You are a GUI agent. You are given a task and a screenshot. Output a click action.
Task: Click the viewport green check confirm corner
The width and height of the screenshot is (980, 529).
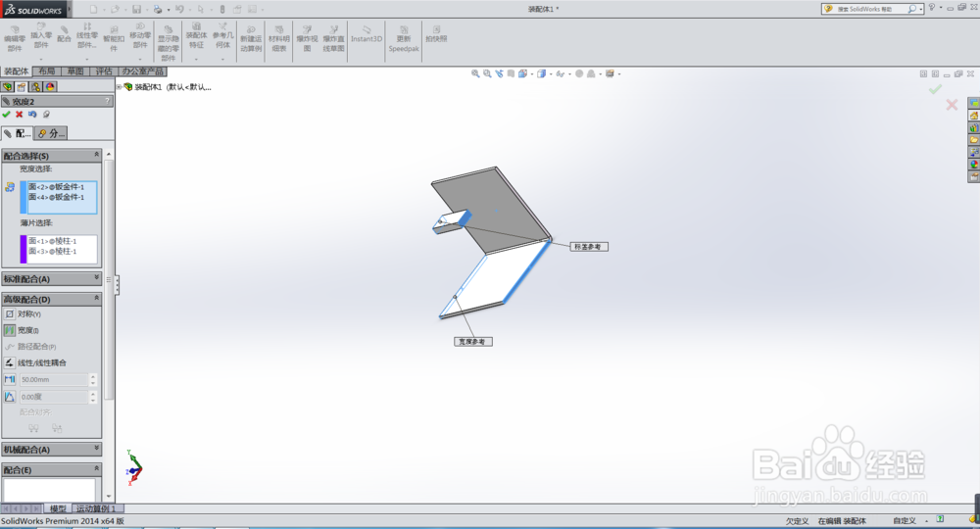[x=935, y=90]
